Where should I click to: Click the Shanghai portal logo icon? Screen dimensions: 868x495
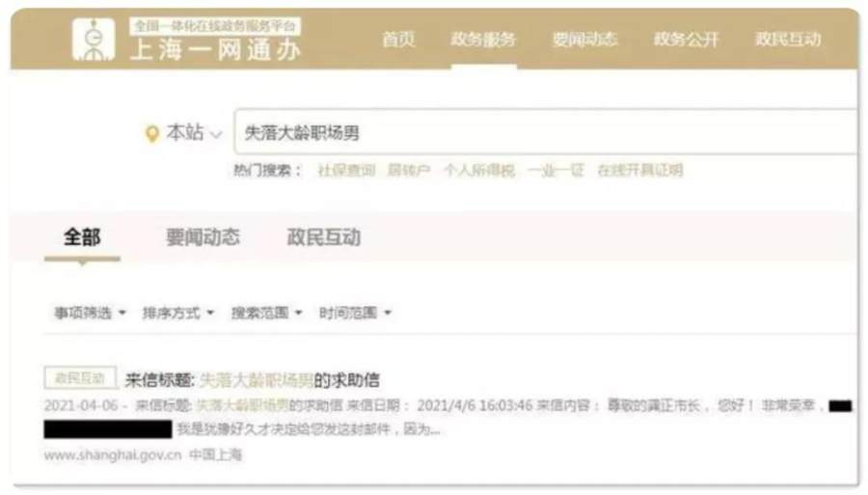(94, 40)
